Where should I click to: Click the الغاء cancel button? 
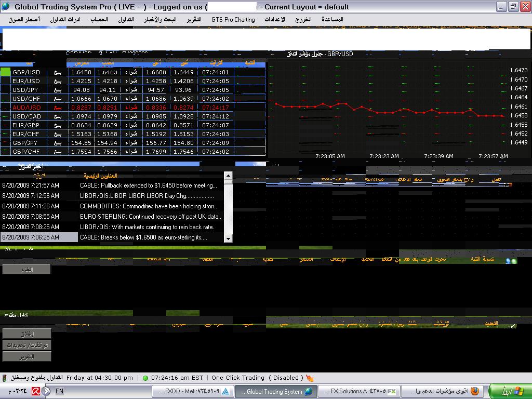[x=26, y=269]
